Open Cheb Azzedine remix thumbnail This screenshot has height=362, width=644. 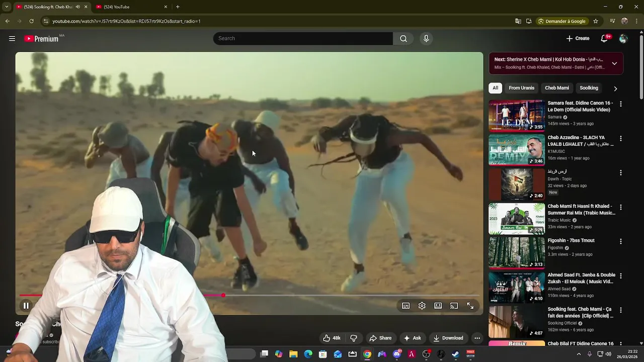point(516,150)
